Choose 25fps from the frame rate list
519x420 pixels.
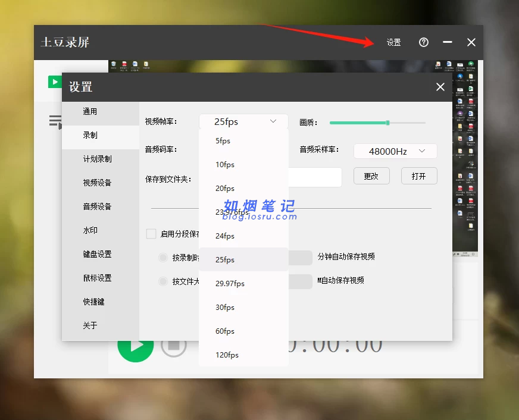[243, 259]
